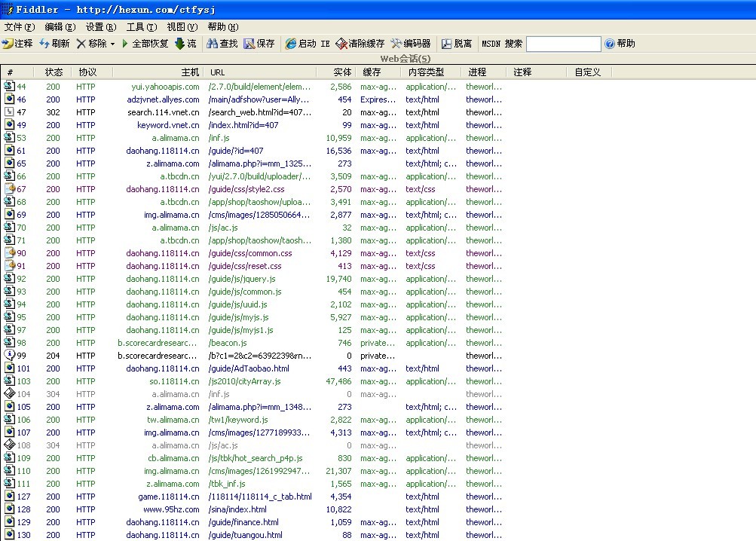Click the HTML icon of session 46
Screen dimensions: 756x541
tap(9, 99)
